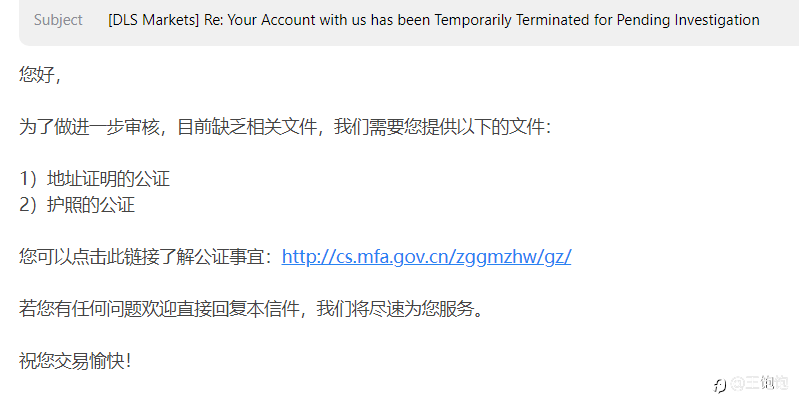Click 'Temporarily Terminated' words in subject line
This screenshot has height=415, width=799.
tap(512, 20)
